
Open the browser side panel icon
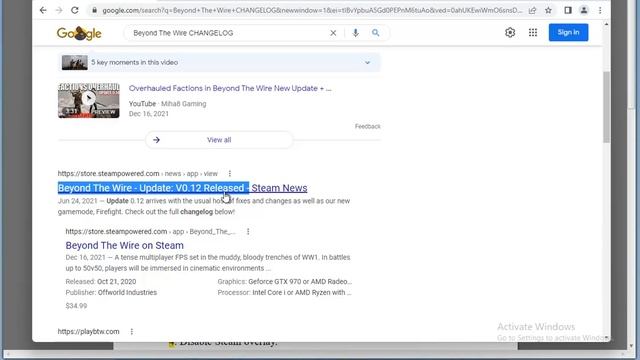click(568, 10)
